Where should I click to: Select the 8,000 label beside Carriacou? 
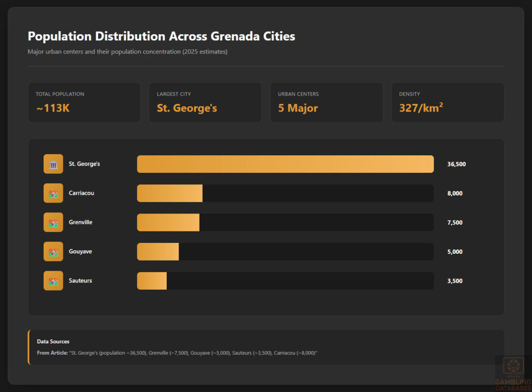pos(453,193)
